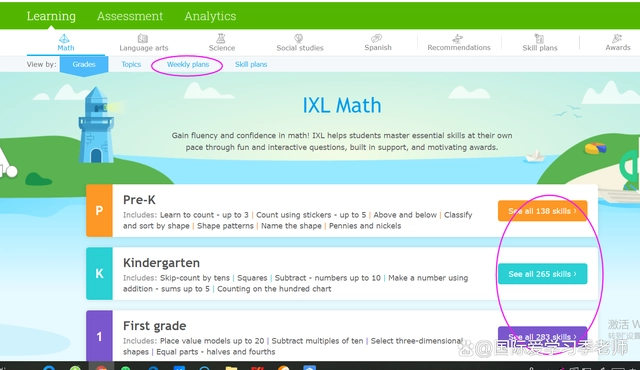The width and height of the screenshot is (640, 370).
Task: Open the Language arts subject icon
Action: click(x=143, y=38)
